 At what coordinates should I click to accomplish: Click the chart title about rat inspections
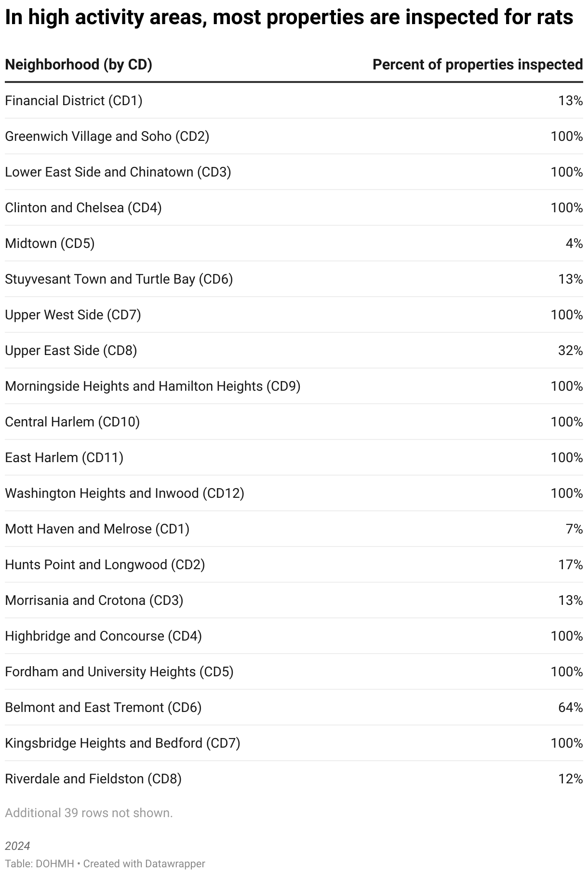tap(289, 18)
